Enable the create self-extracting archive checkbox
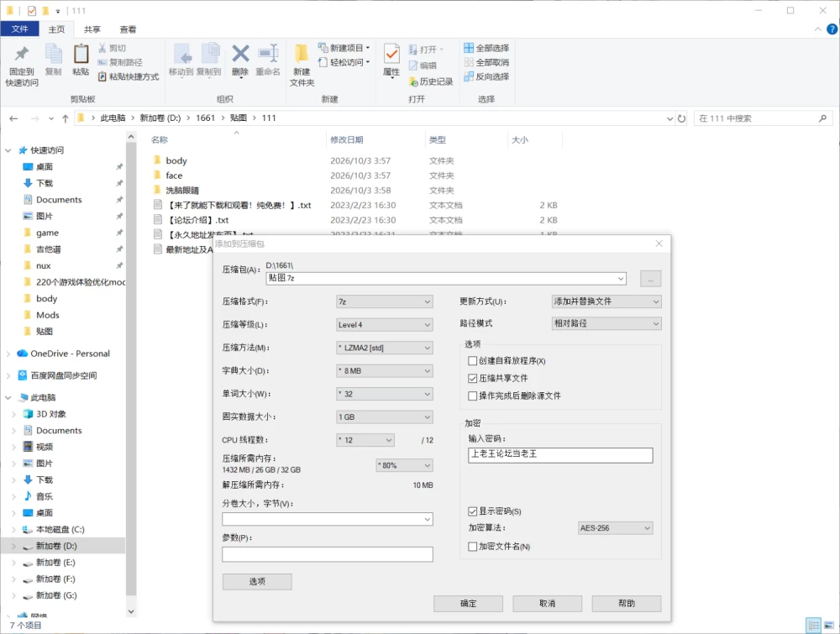Image resolution: width=840 pixels, height=634 pixels. point(472,361)
